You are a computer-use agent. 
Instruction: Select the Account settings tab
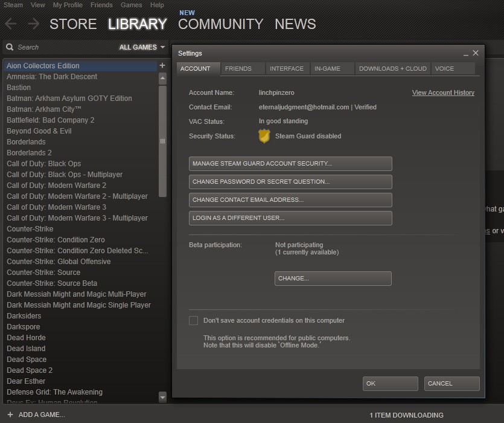tap(199, 68)
